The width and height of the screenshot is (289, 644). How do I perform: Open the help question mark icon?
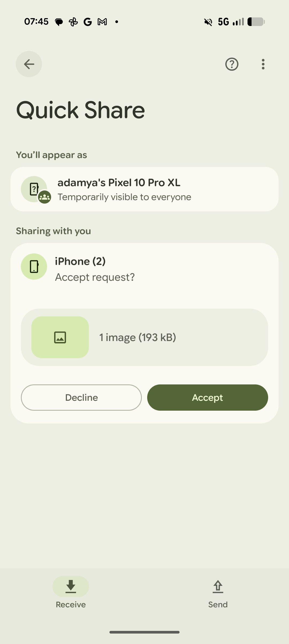pyautogui.click(x=232, y=64)
